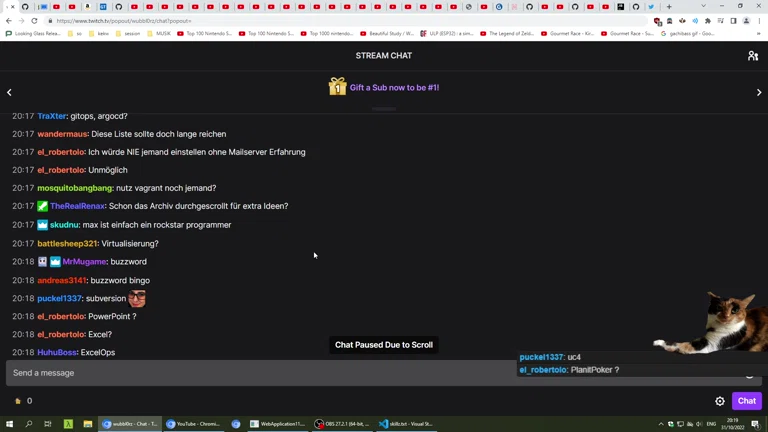The height and width of the screenshot is (432, 768).
Task: Switch to YouTube Chromium taskbar window
Action: (x=193, y=424)
